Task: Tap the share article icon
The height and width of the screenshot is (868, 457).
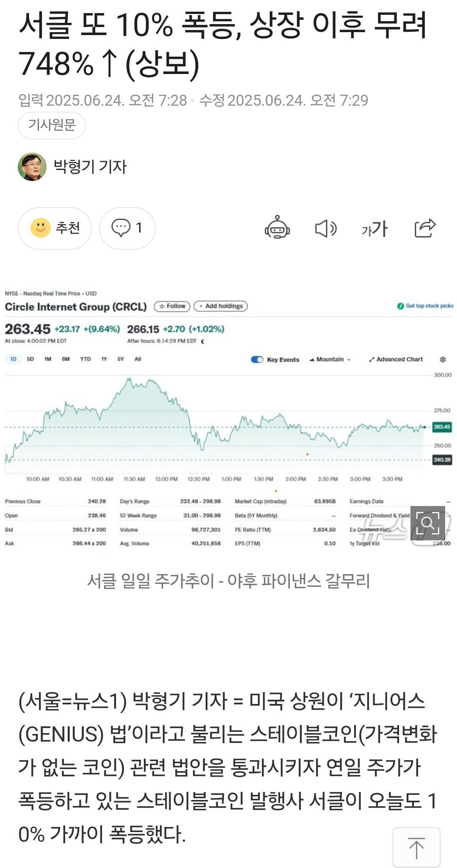Action: click(424, 228)
